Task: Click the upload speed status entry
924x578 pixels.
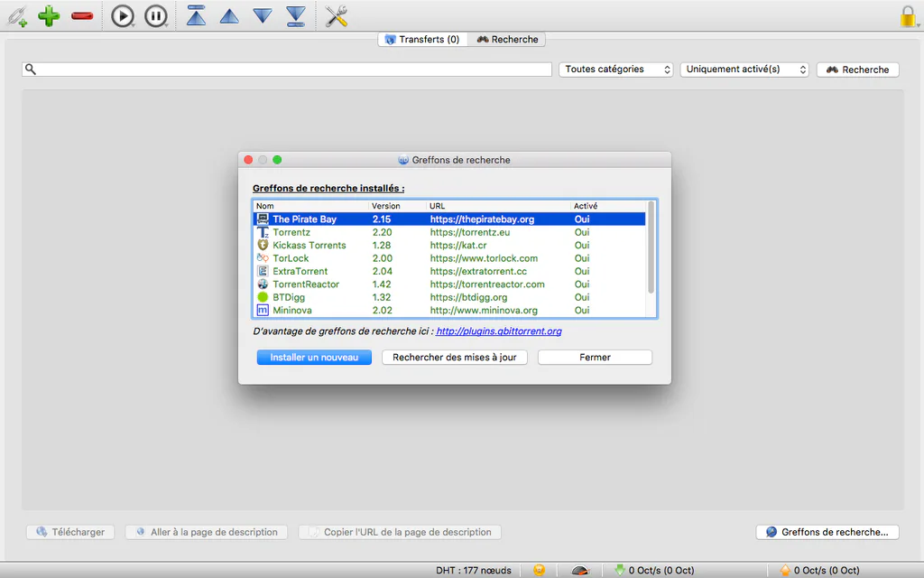Action: 819,570
